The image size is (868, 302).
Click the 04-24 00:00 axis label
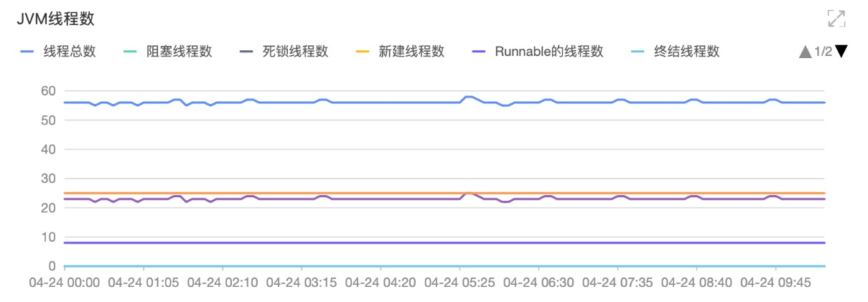tap(64, 283)
